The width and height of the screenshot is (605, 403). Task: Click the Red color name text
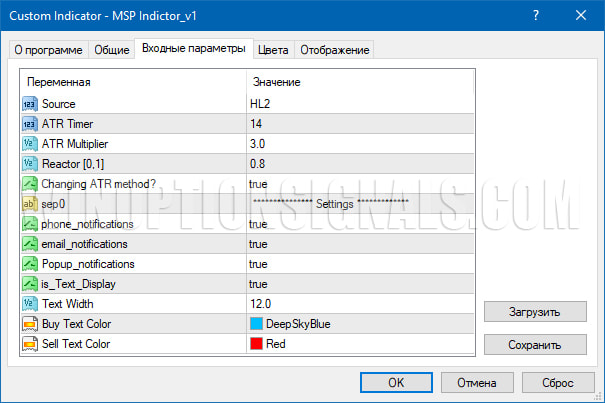(x=276, y=344)
